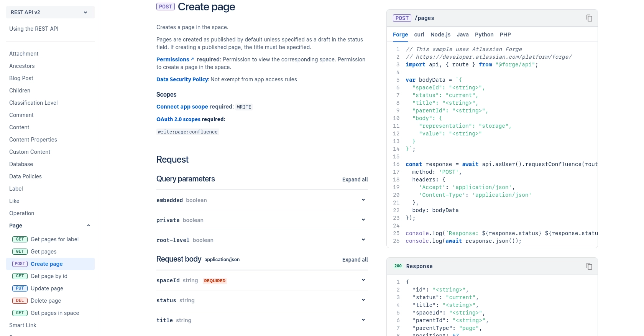Expand all Query parameters
The image size is (644, 336).
click(355, 180)
